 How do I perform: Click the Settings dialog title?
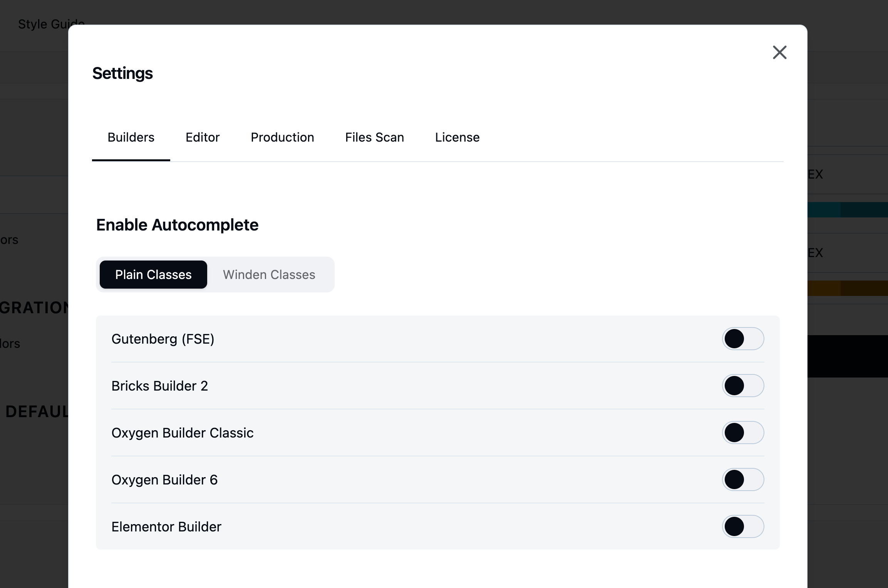click(122, 73)
